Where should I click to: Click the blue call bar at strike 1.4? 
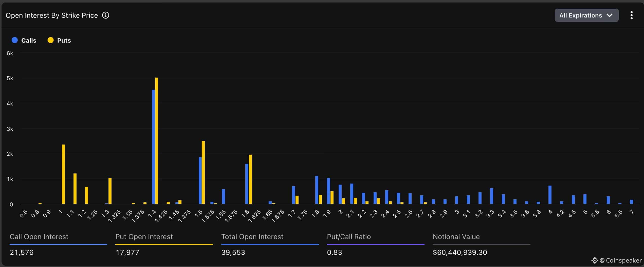coord(153,147)
